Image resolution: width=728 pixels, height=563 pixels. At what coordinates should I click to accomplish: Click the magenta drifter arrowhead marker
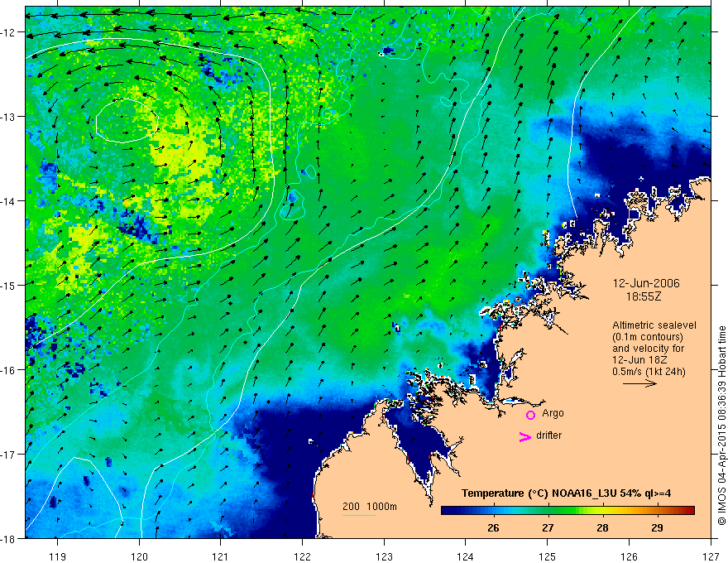pyautogui.click(x=525, y=436)
